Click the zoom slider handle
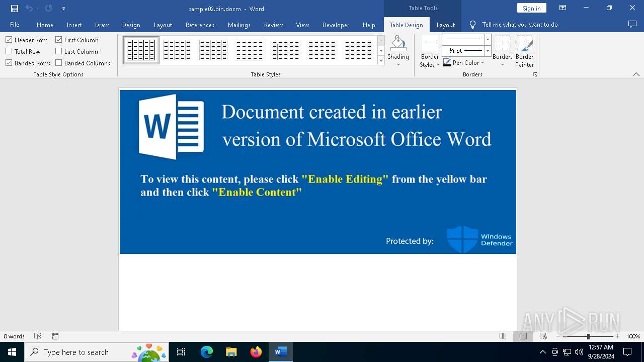Image resolution: width=644 pixels, height=362 pixels. [588, 336]
